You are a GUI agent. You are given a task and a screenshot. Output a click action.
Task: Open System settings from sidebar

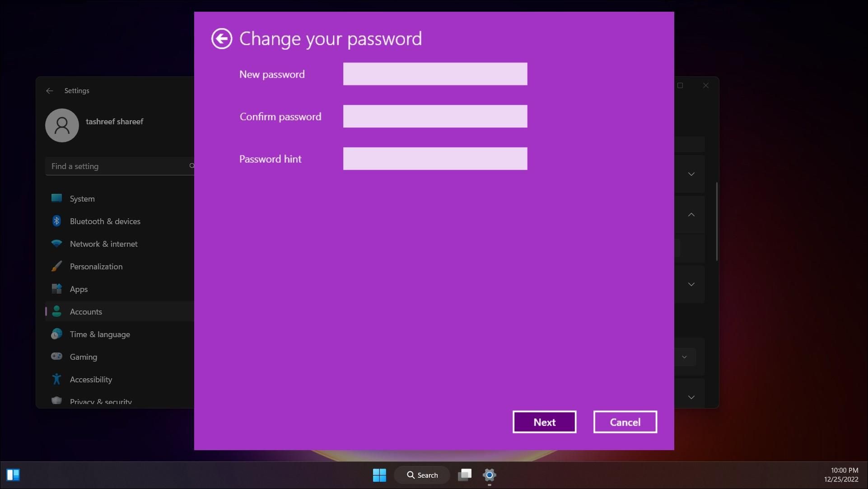click(x=82, y=198)
